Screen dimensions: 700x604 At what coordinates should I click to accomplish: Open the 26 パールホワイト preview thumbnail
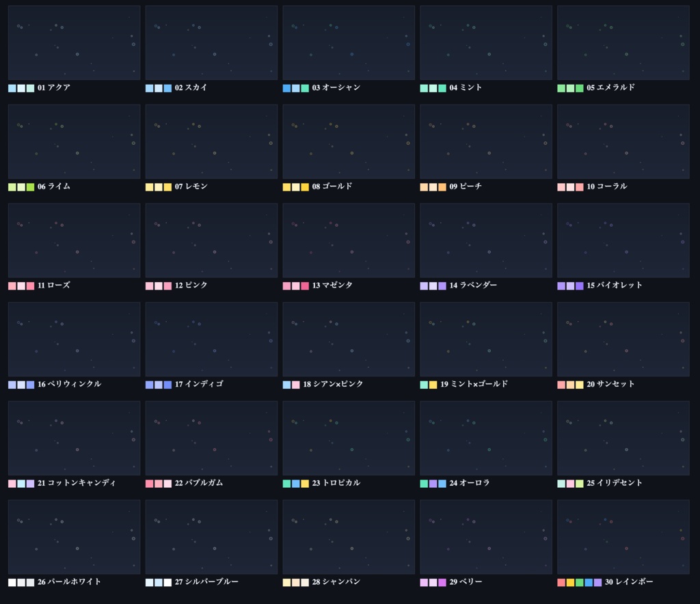(x=74, y=537)
